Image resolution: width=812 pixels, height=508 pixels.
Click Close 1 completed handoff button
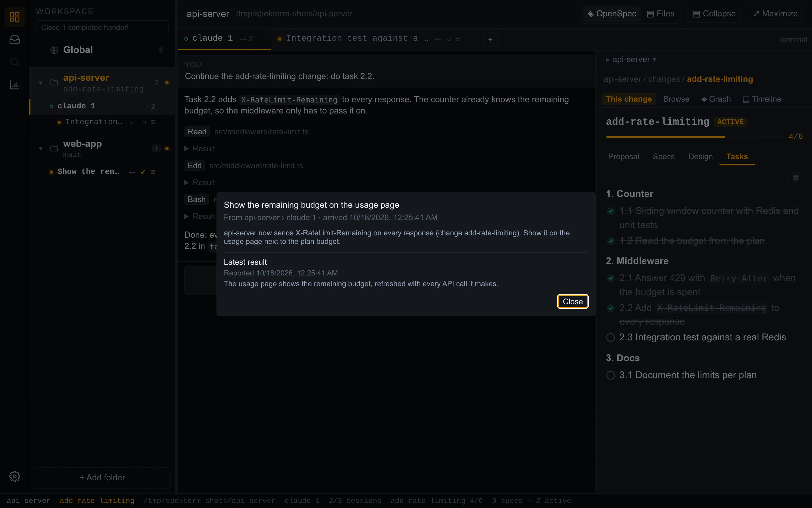tap(102, 28)
